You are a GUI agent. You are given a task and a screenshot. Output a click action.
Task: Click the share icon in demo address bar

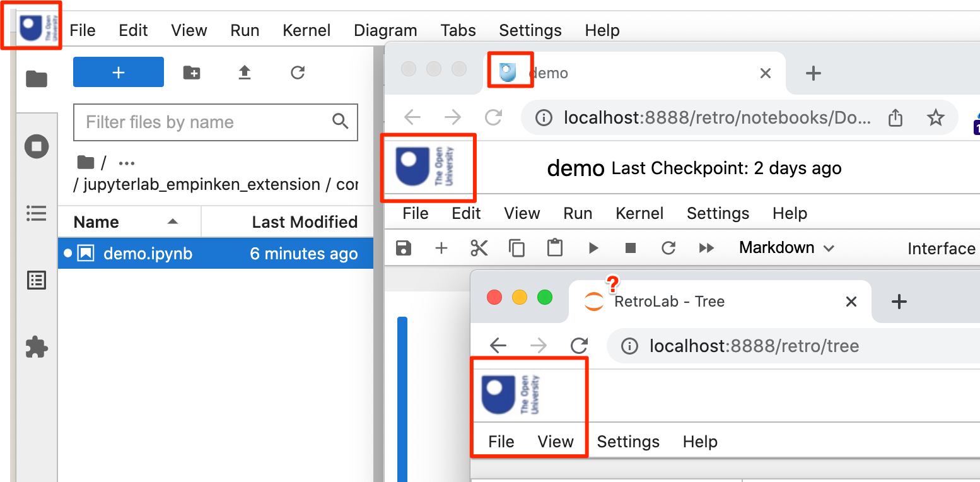pyautogui.click(x=895, y=117)
